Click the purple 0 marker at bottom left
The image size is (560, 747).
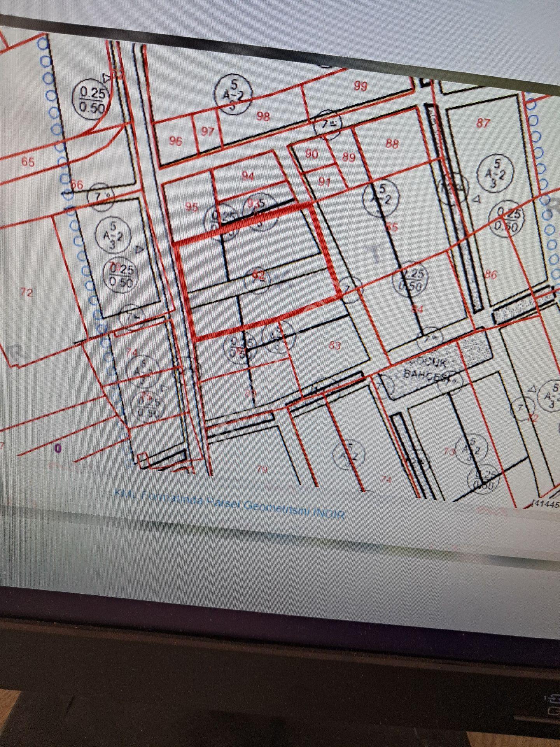tap(58, 448)
